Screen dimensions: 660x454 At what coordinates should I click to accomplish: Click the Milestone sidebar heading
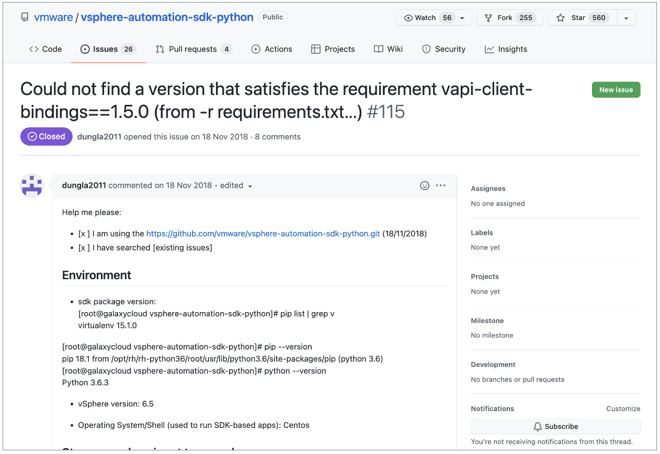point(487,321)
